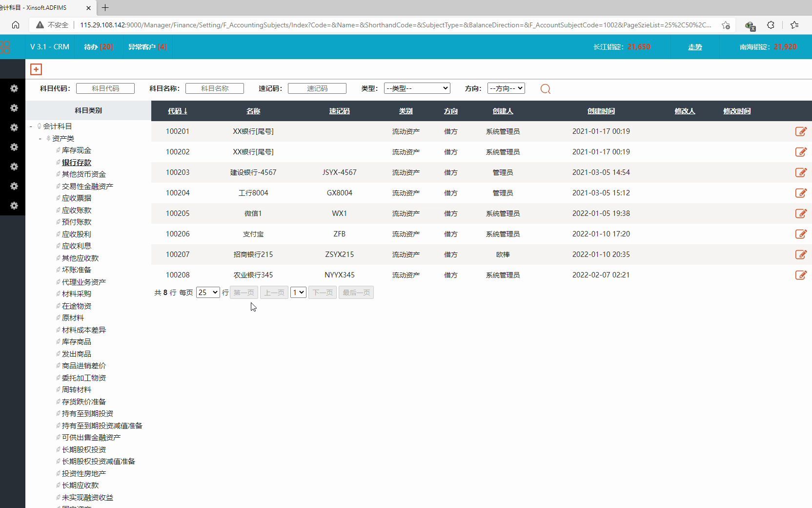Click edit icon in 农业银行345 row

pos(801,275)
